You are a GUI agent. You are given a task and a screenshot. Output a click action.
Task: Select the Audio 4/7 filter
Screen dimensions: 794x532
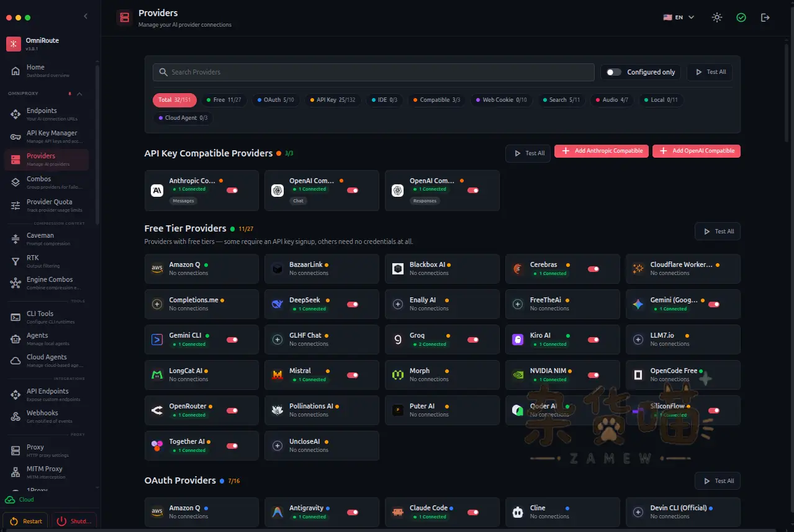(x=611, y=100)
